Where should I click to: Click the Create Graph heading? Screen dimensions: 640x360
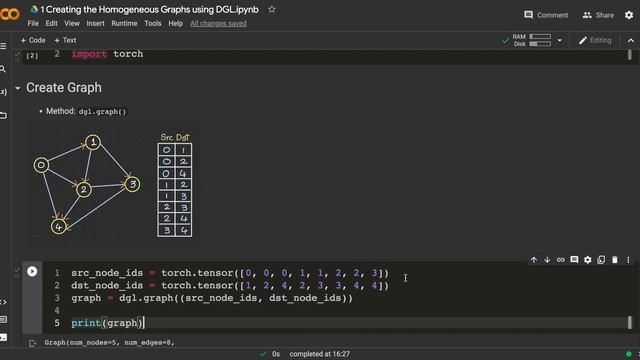(x=64, y=87)
